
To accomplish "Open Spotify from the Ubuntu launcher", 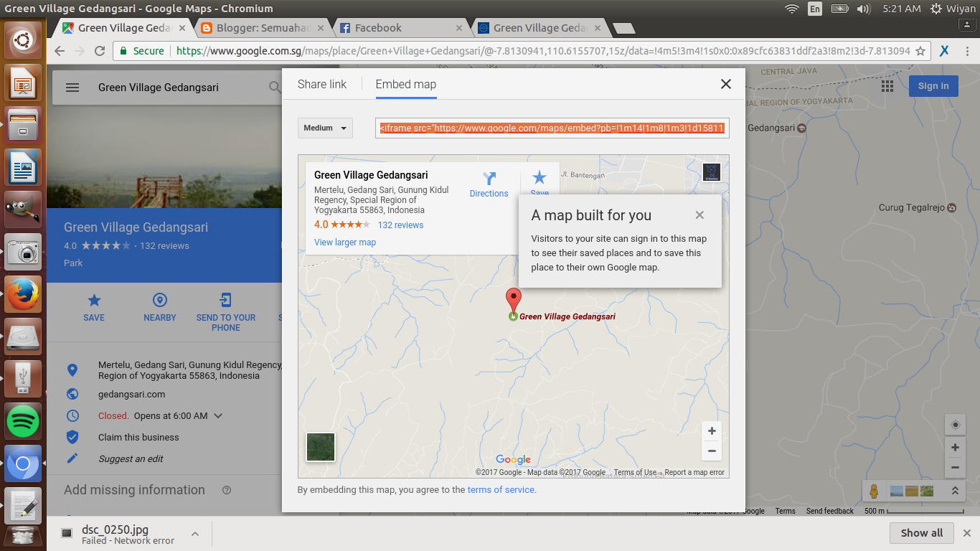I will [23, 421].
